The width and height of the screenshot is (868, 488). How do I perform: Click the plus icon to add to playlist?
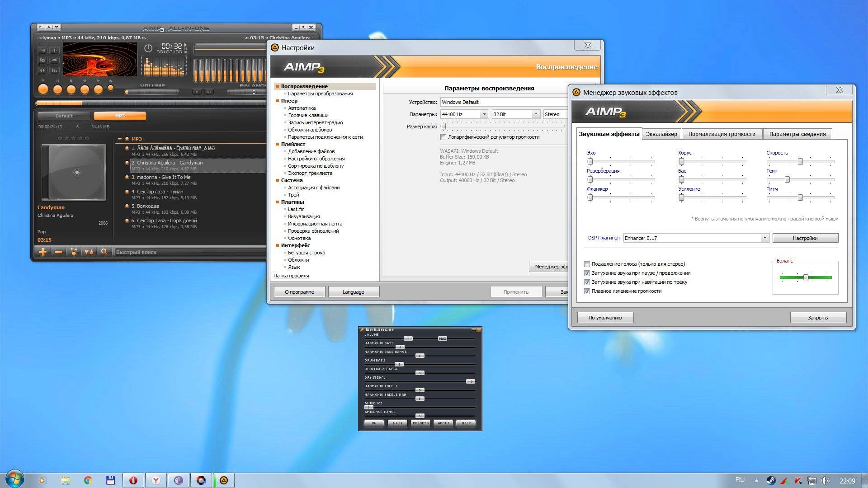(x=42, y=252)
